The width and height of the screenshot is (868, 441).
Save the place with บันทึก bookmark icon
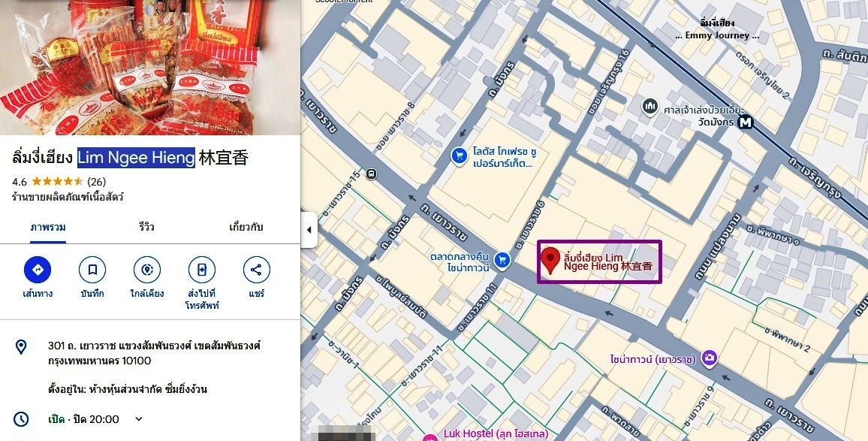(92, 270)
